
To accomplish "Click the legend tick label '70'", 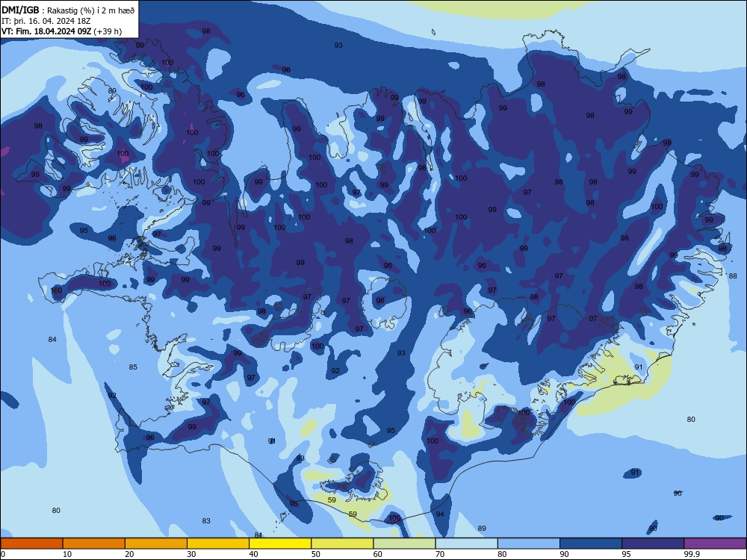I will coord(440,554).
